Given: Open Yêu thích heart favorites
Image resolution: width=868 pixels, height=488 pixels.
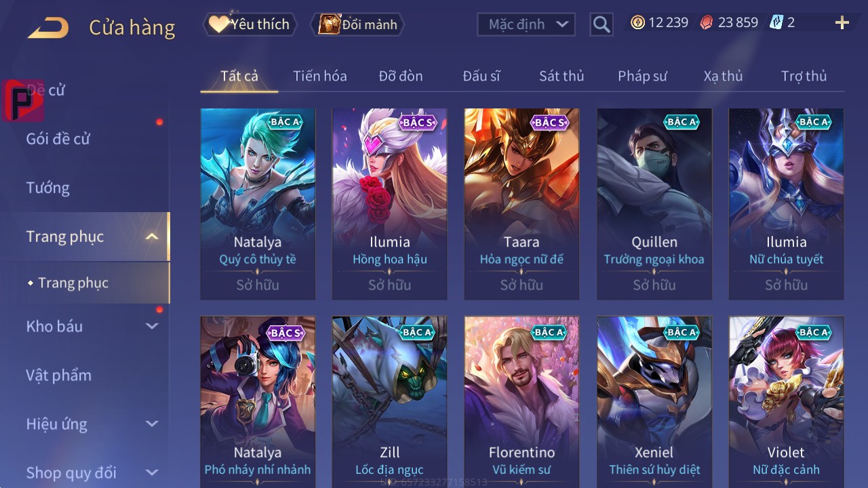Looking at the screenshot, I should click(250, 24).
